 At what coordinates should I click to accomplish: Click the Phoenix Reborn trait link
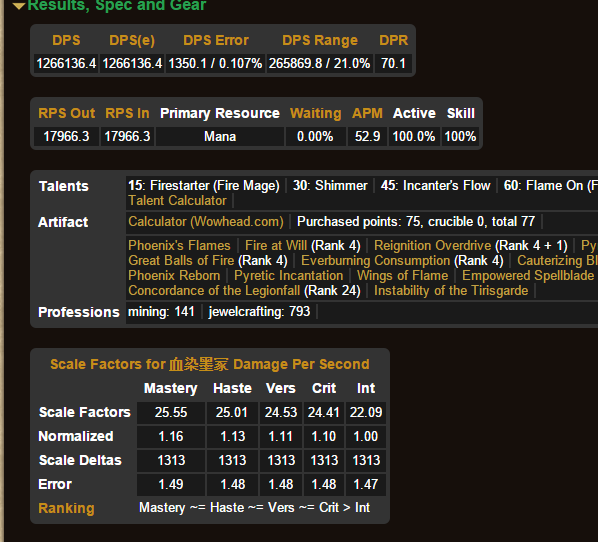[x=174, y=275]
